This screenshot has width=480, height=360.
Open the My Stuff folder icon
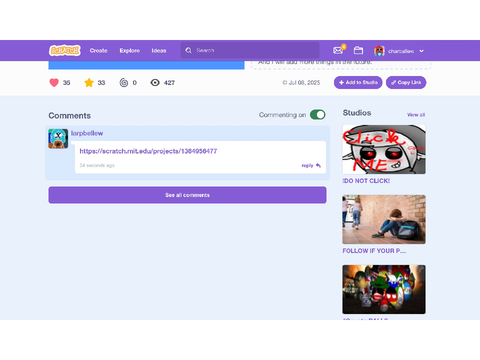coord(358,50)
